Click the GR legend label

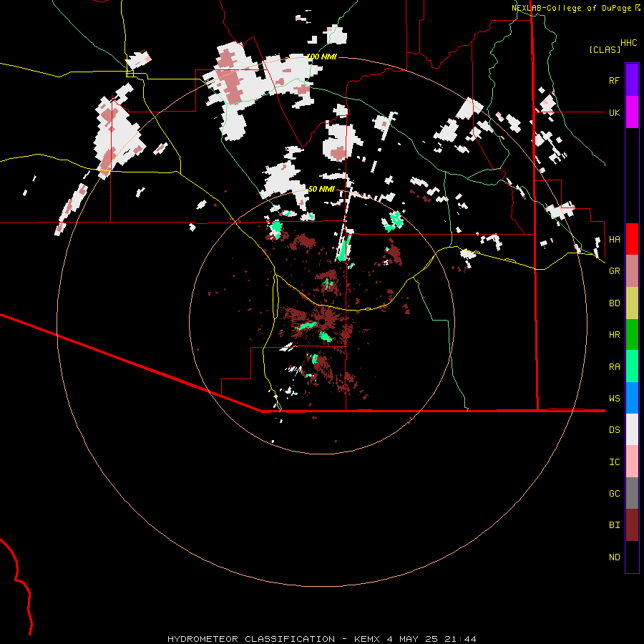[x=614, y=271]
